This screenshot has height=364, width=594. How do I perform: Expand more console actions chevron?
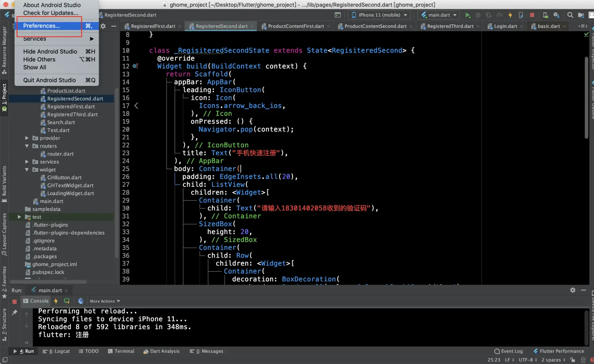coord(27,343)
